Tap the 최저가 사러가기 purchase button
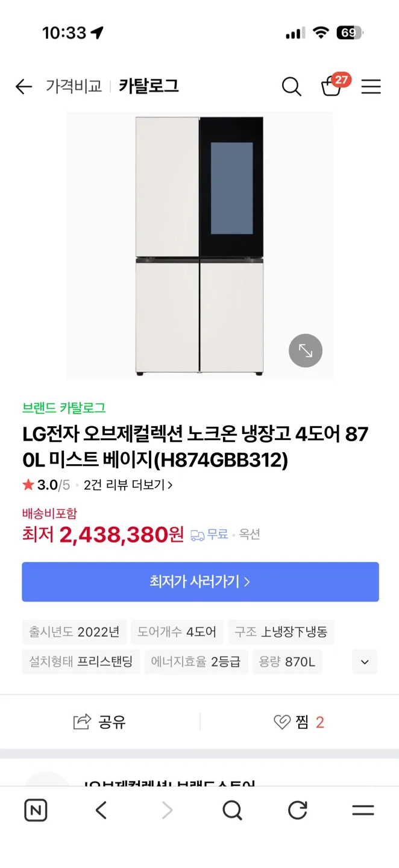This screenshot has height=868, width=399. point(199,580)
